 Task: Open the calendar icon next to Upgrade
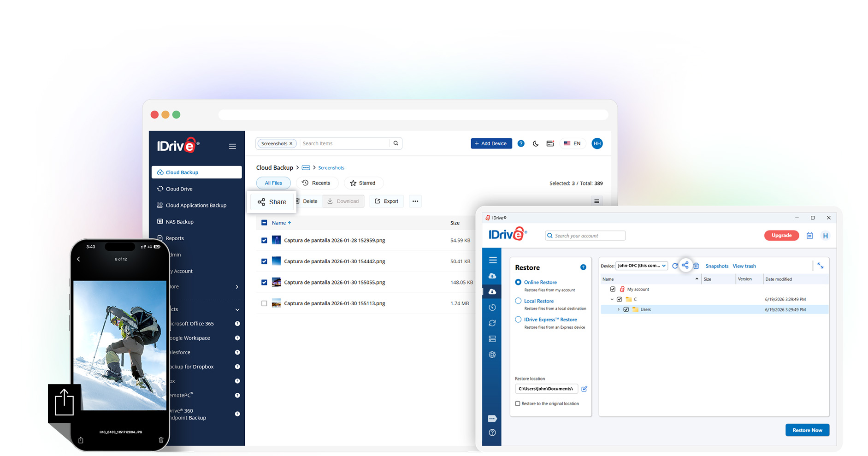[x=809, y=236]
